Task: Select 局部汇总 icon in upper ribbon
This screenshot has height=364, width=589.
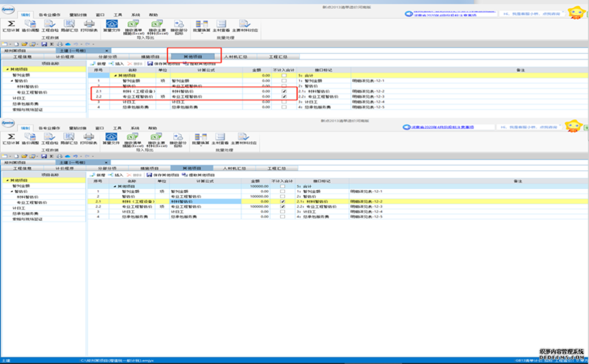Action: point(69,25)
